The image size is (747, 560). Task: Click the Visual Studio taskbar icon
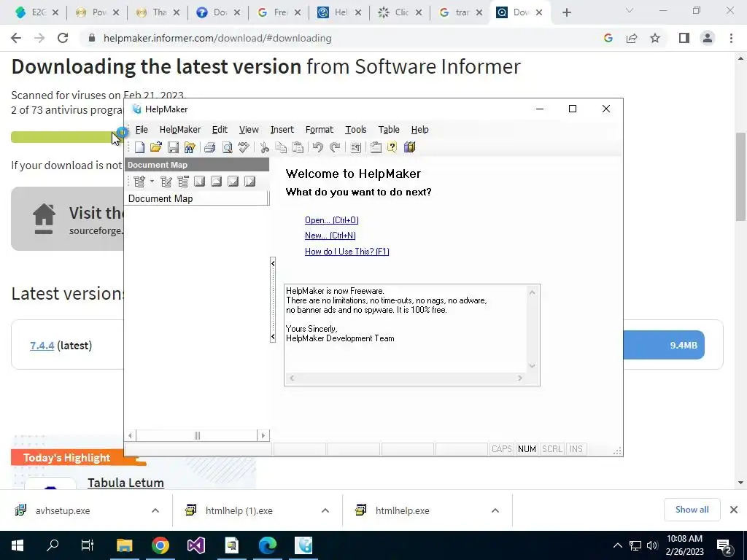(x=196, y=545)
